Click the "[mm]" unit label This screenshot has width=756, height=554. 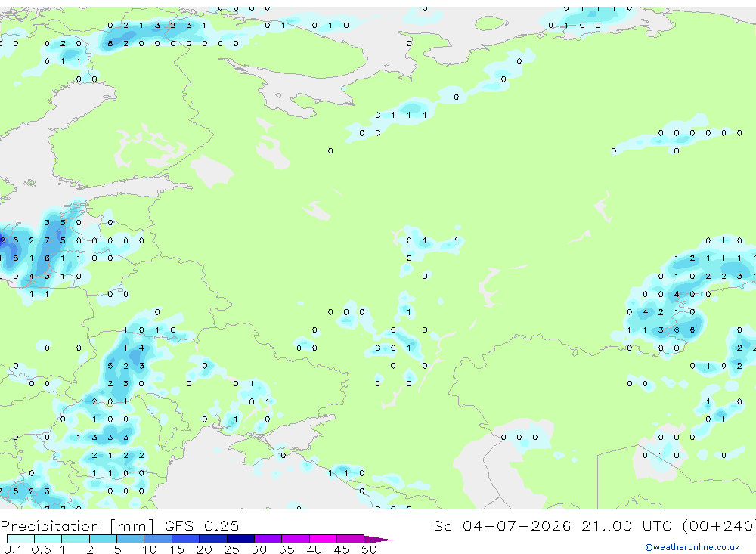[x=132, y=526]
